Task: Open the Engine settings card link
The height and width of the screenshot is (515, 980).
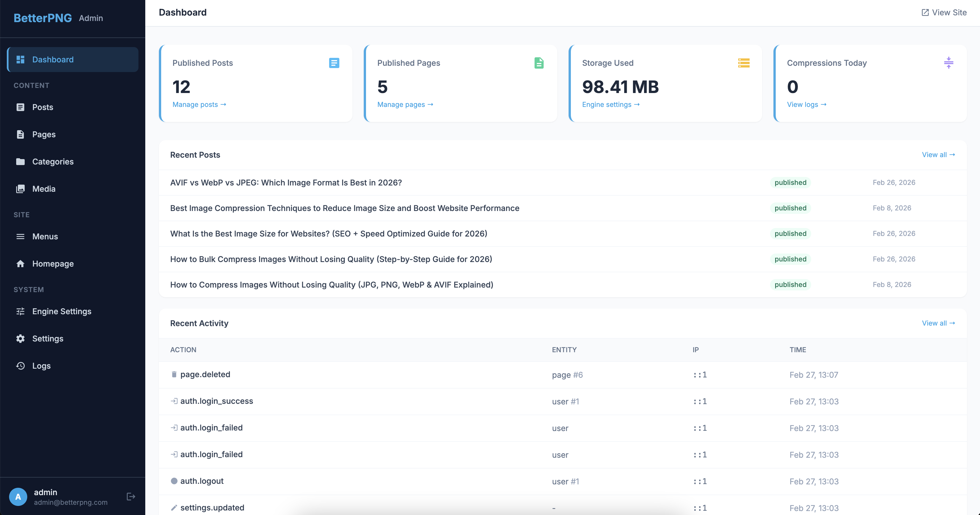Action: (611, 104)
